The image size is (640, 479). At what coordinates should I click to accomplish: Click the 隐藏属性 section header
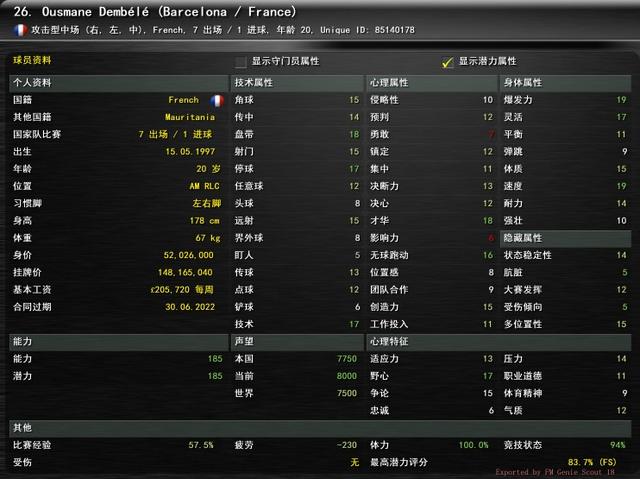(566, 238)
